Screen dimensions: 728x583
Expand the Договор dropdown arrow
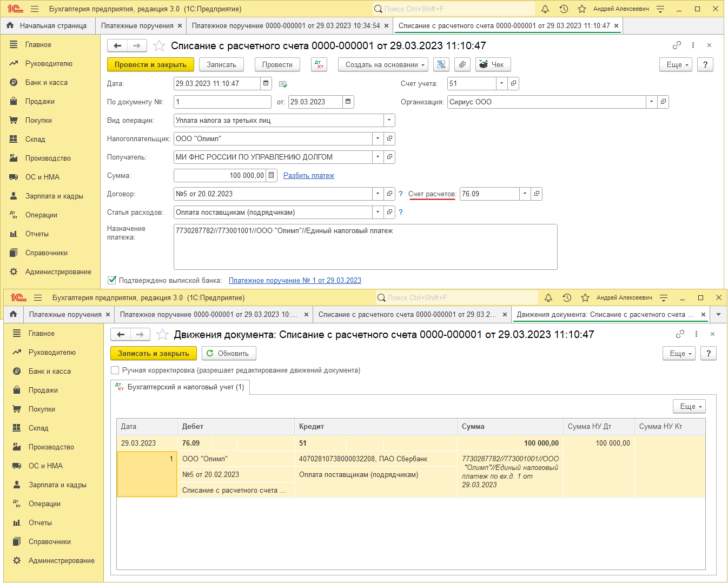378,194
